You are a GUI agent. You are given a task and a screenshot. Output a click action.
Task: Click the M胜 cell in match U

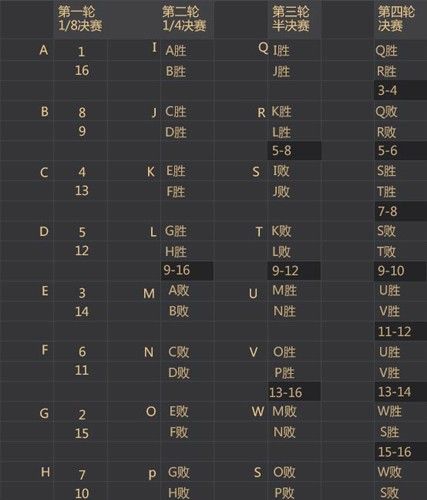click(284, 290)
